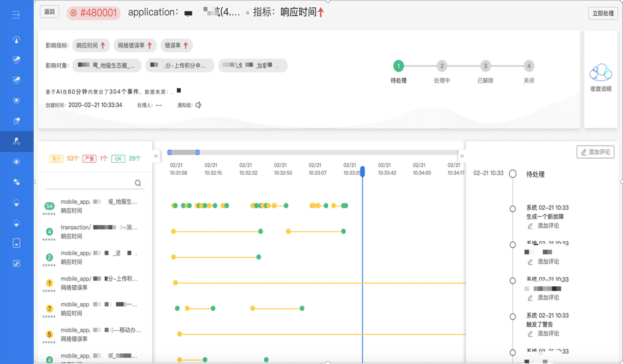This screenshot has height=364, width=623.
Task: Filter events by the 严重 tag
Action: pyautogui.click(x=89, y=159)
